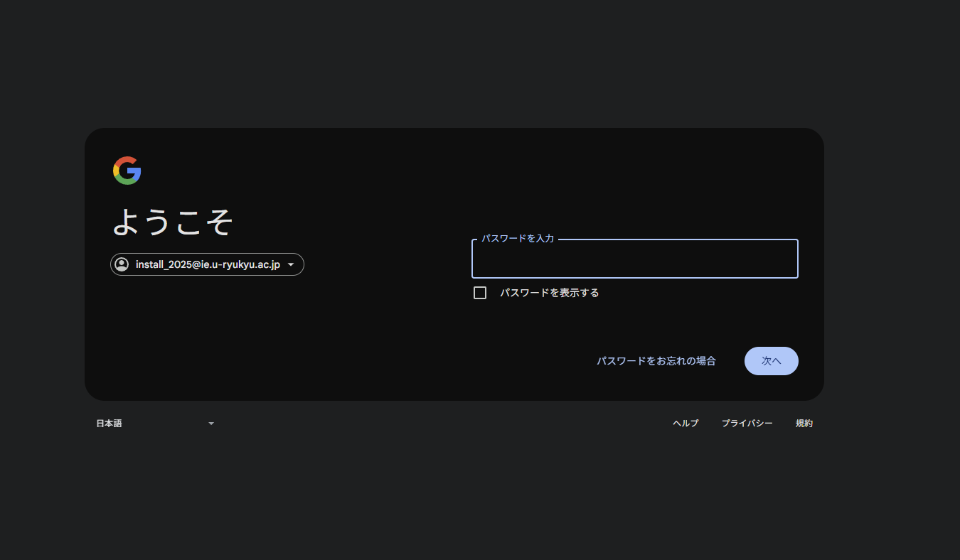Open the 規約 link
Screen dimensions: 960x560
click(804, 424)
